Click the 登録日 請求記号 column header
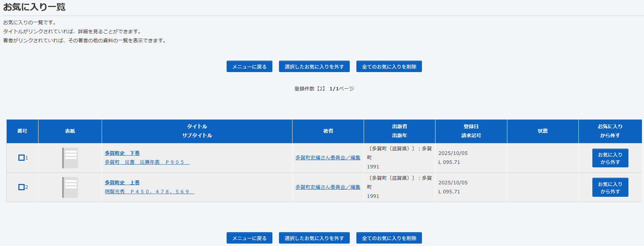The height and width of the screenshot is (246, 644). [471, 131]
